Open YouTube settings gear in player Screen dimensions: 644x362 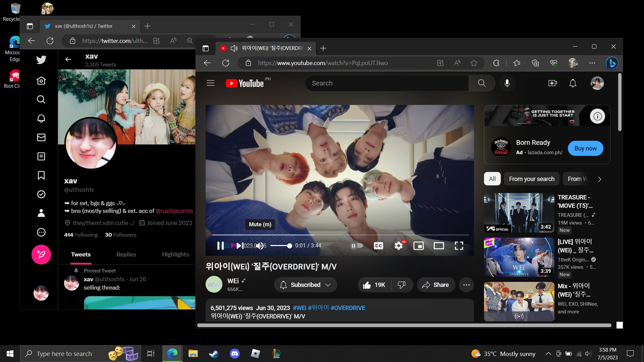click(398, 246)
